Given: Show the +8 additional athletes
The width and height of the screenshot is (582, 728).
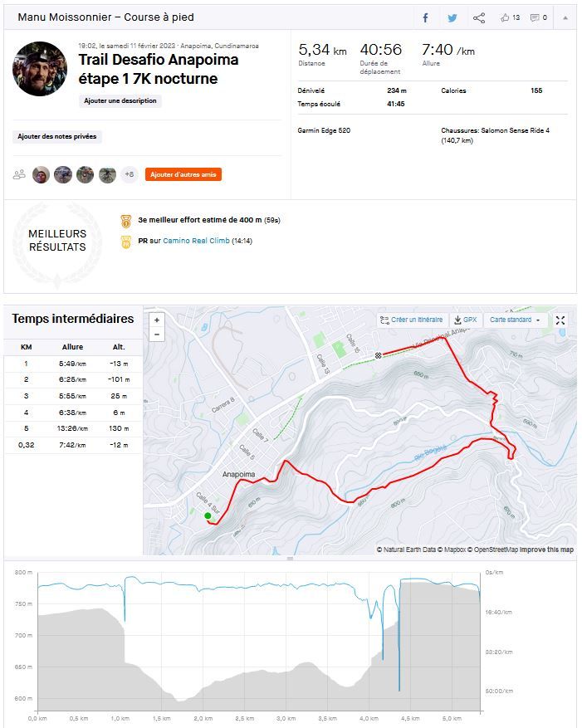Looking at the screenshot, I should 129,174.
